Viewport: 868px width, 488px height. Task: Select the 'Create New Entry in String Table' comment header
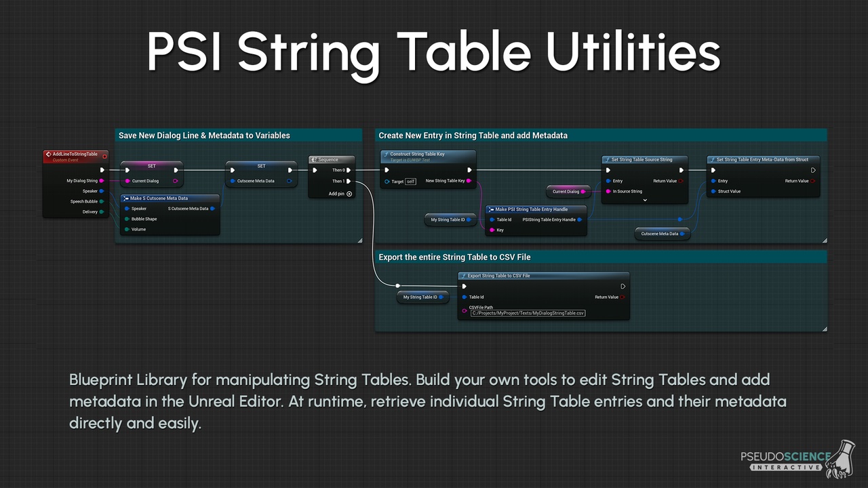click(601, 136)
